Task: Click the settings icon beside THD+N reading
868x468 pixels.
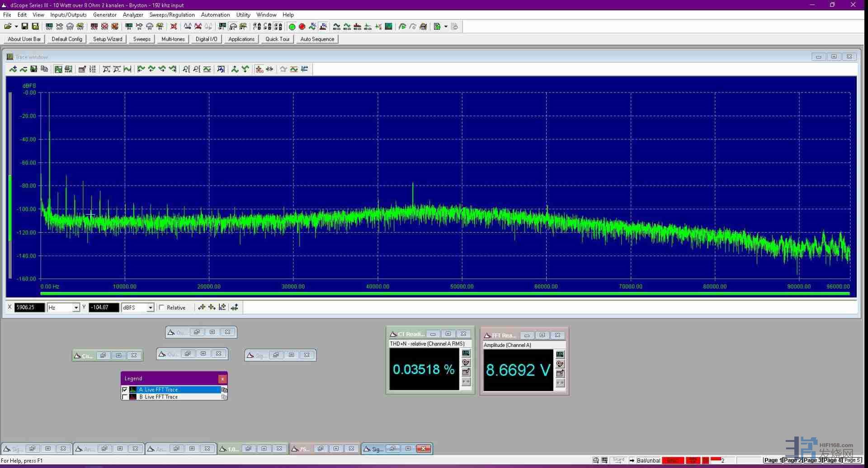Action: coord(466,363)
